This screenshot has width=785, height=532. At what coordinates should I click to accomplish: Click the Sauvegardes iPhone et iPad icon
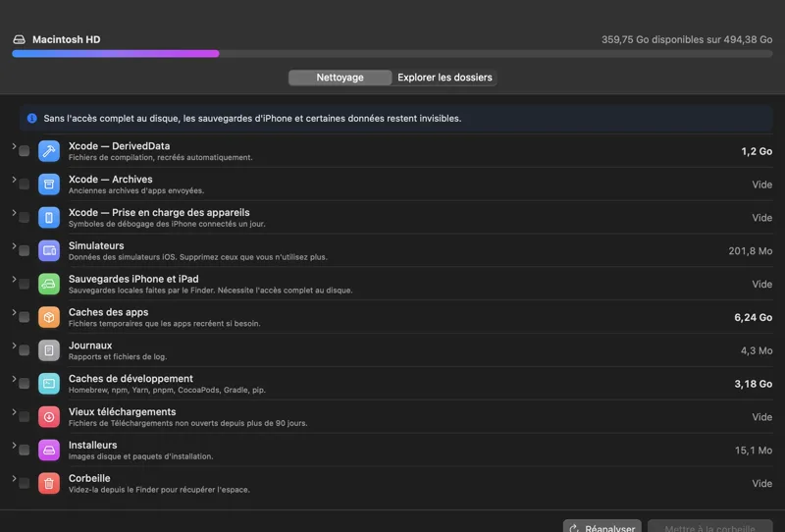49,284
